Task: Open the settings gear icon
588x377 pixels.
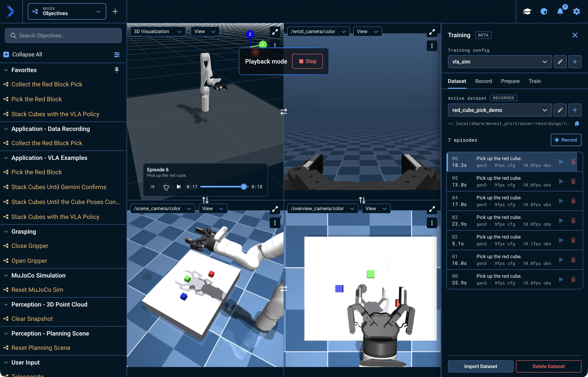Action: 577,11
